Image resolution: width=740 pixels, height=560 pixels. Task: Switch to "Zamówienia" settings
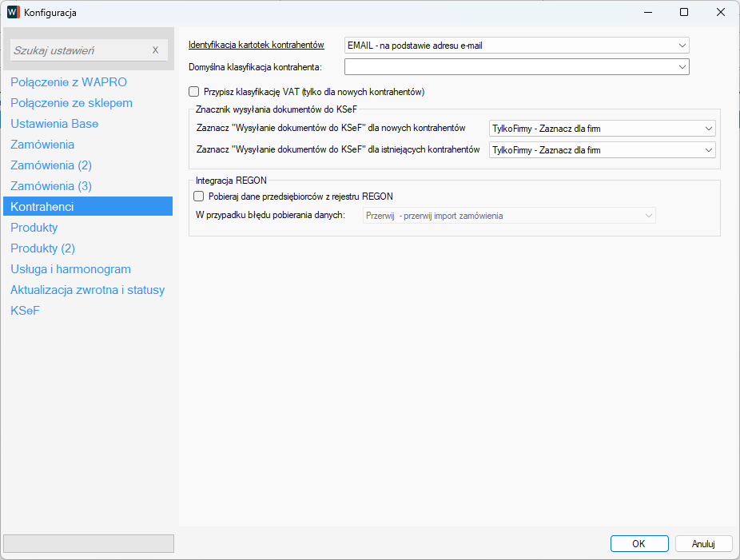tap(42, 145)
